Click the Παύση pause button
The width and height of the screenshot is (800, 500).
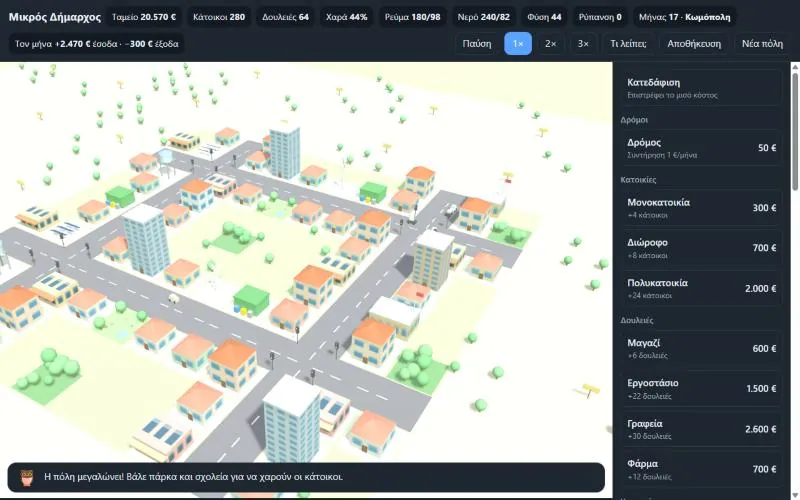point(477,43)
